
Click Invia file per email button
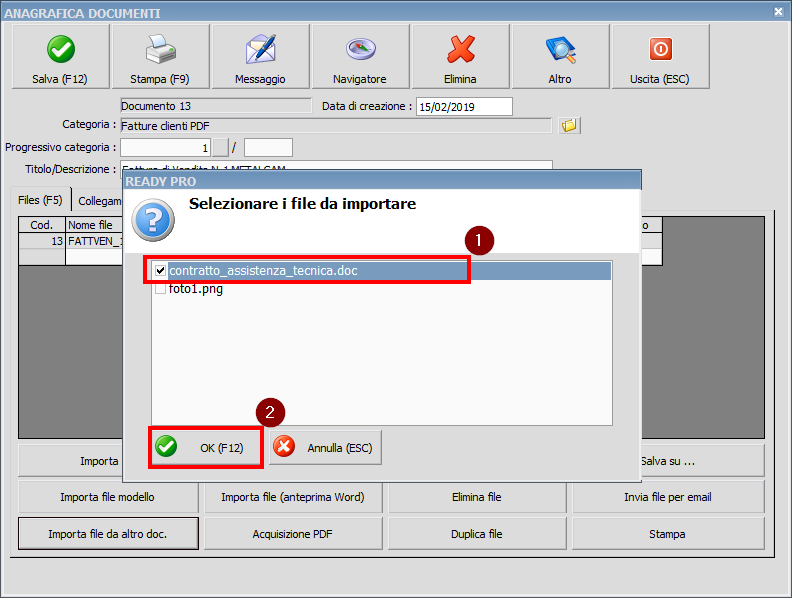667,497
